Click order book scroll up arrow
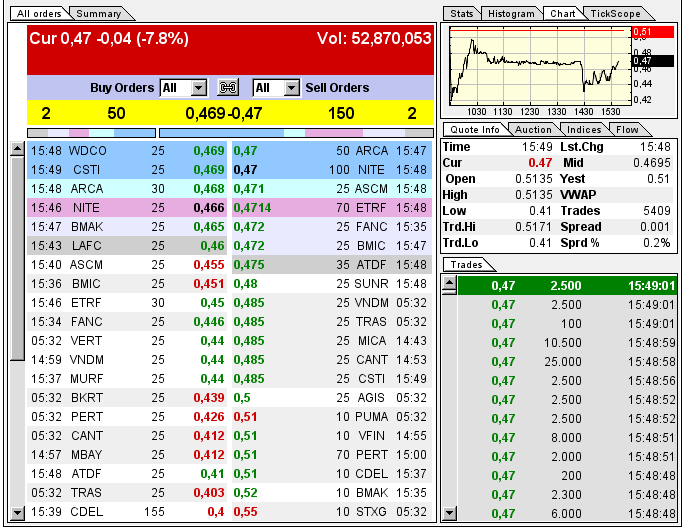This screenshot has height=527, width=682. [x=17, y=149]
